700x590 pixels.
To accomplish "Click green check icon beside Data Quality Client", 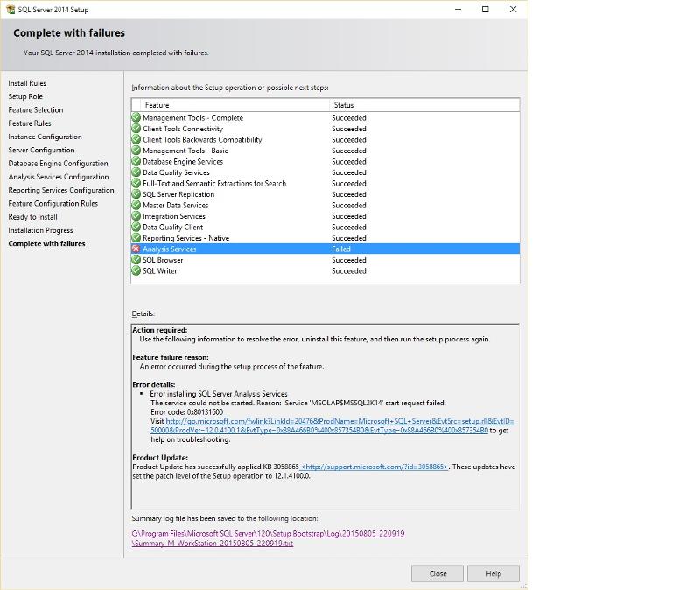I will [x=136, y=227].
